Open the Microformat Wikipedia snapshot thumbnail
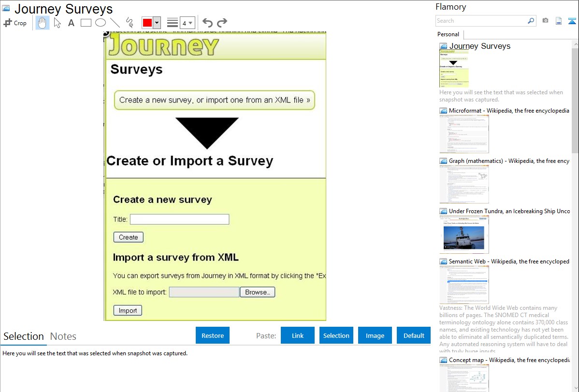This screenshot has width=579, height=392. (464, 134)
